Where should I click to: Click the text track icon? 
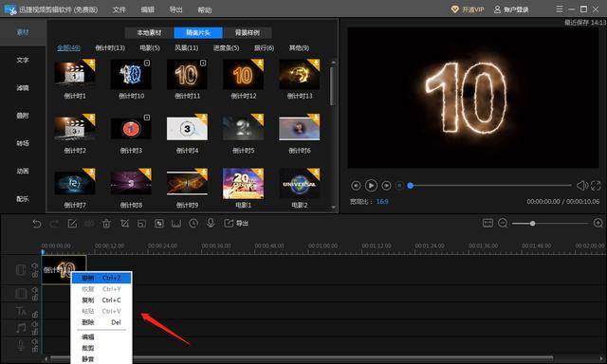pyautogui.click(x=21, y=311)
